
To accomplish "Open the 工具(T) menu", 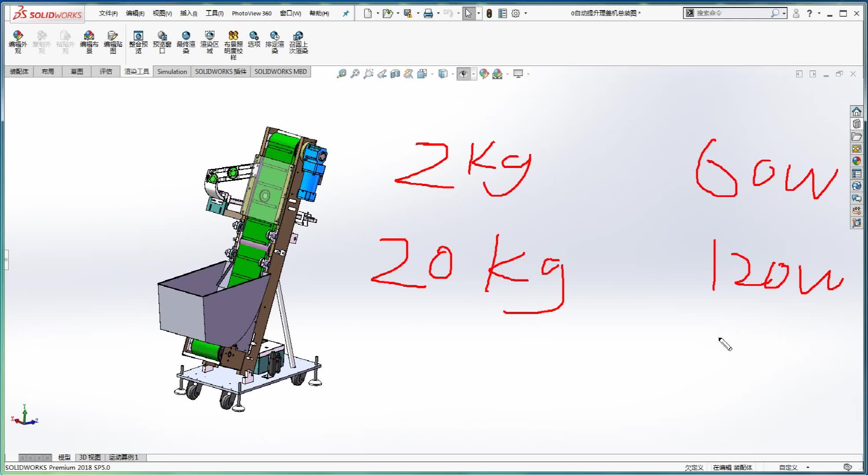I will [214, 14].
